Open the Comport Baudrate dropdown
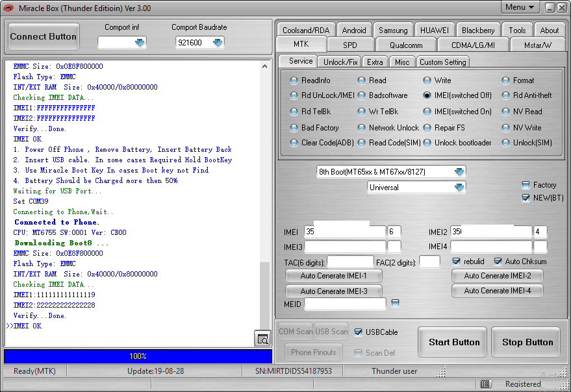 (x=218, y=43)
